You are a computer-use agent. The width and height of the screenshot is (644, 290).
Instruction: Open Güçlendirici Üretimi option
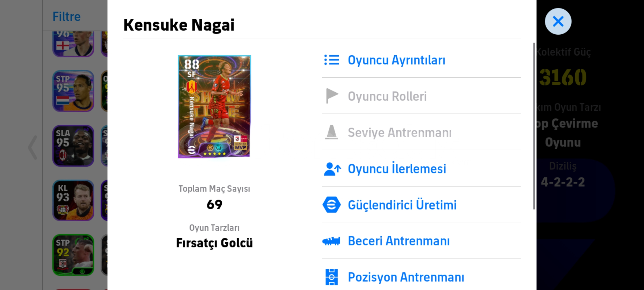click(x=402, y=205)
